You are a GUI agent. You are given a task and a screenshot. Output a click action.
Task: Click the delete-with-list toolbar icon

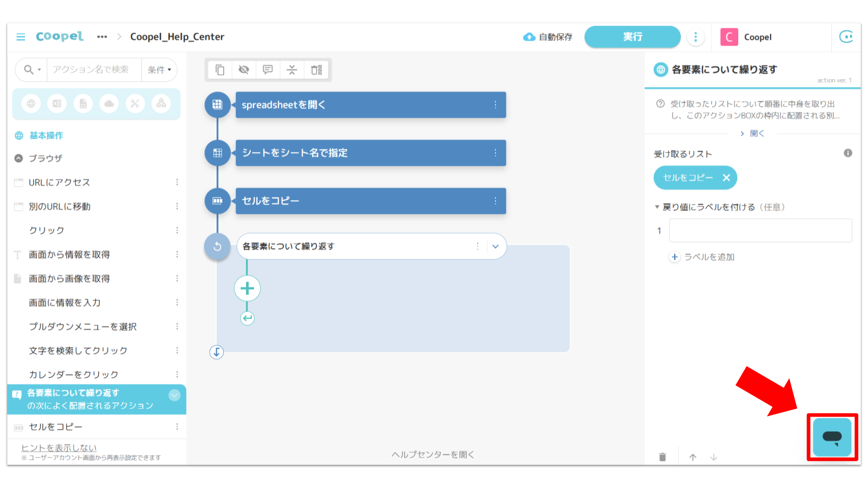(x=316, y=70)
